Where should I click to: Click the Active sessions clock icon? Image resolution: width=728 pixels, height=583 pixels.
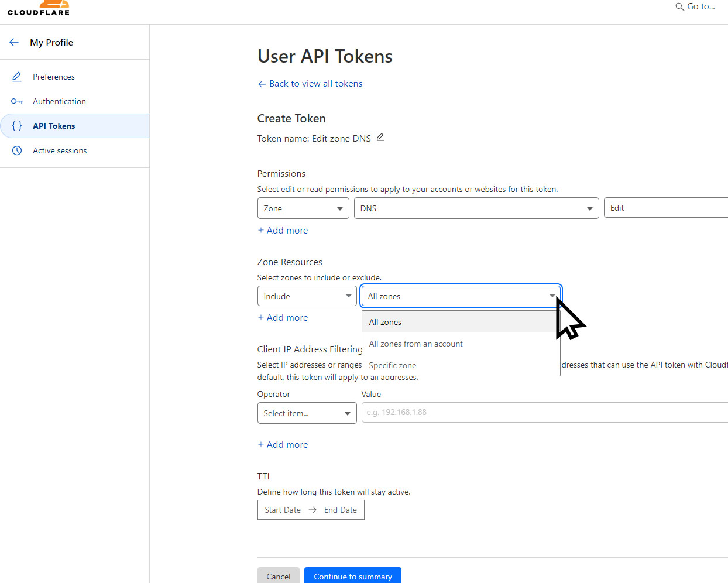[x=17, y=150]
